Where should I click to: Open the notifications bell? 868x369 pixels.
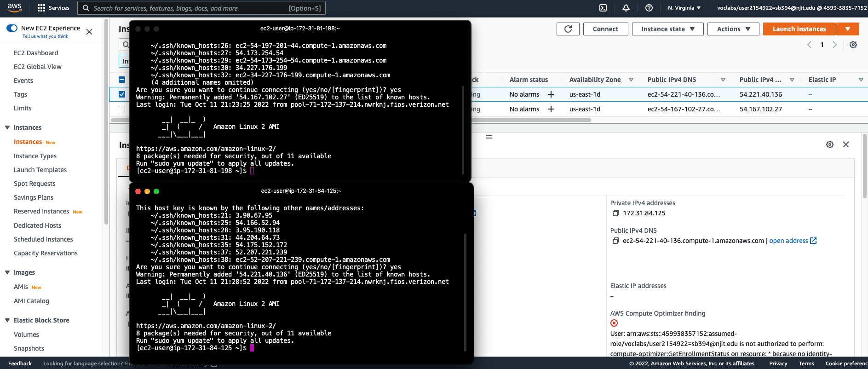tap(626, 8)
